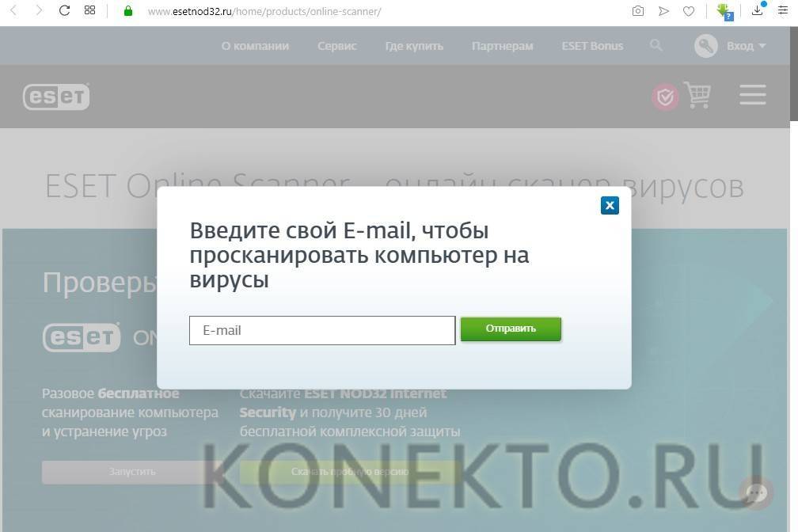Add page to bookmarks with heart icon
This screenshot has width=798, height=532.
[689, 11]
